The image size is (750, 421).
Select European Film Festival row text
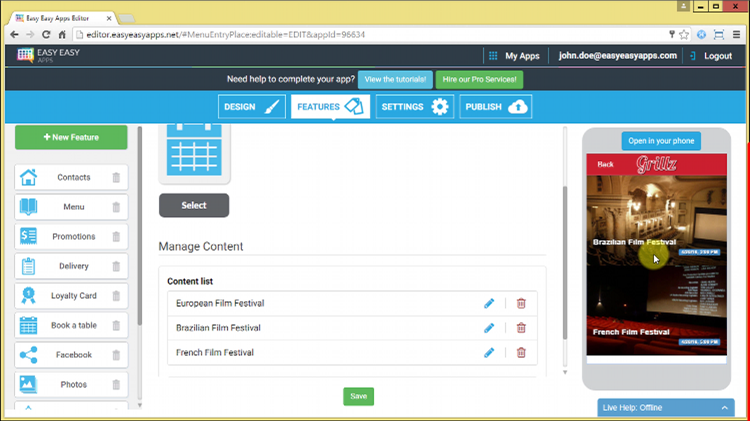[220, 303]
